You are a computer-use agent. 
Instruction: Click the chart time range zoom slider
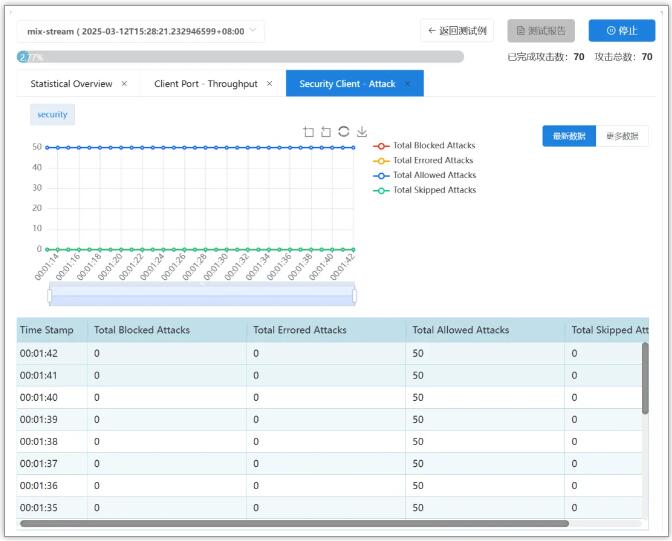click(x=202, y=296)
